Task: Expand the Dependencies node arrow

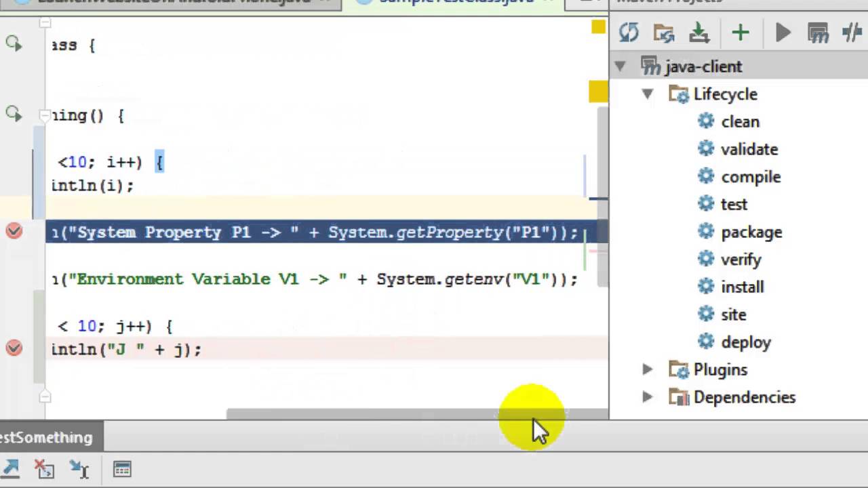Action: 648,397
